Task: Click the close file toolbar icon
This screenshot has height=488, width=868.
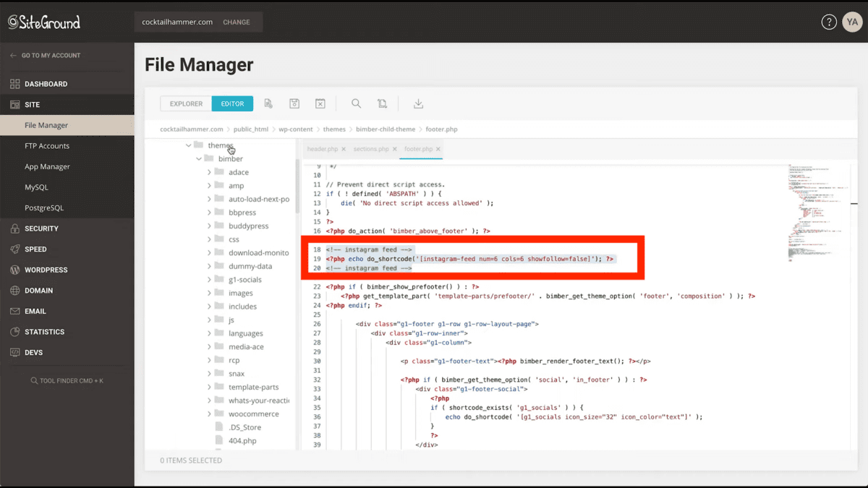Action: (320, 104)
